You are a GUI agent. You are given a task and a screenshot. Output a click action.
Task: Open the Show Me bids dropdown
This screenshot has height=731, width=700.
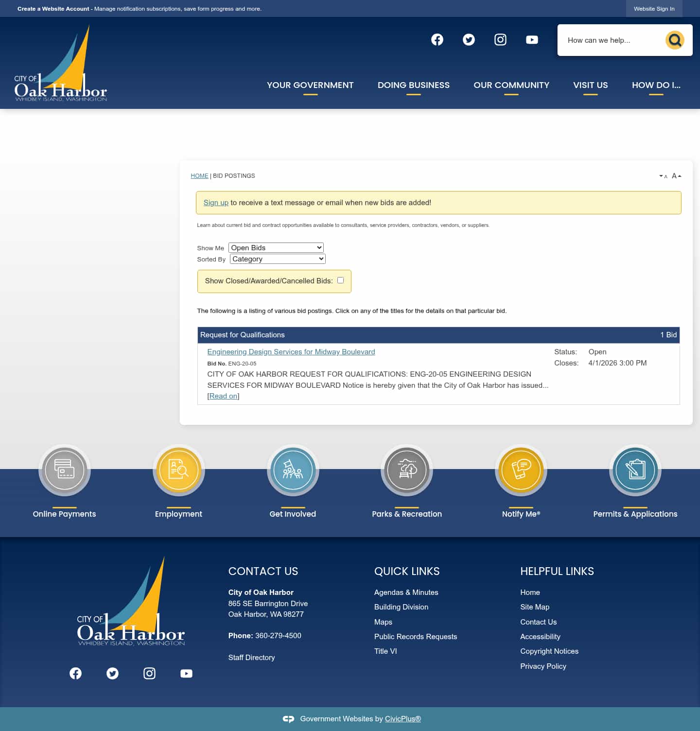click(276, 247)
